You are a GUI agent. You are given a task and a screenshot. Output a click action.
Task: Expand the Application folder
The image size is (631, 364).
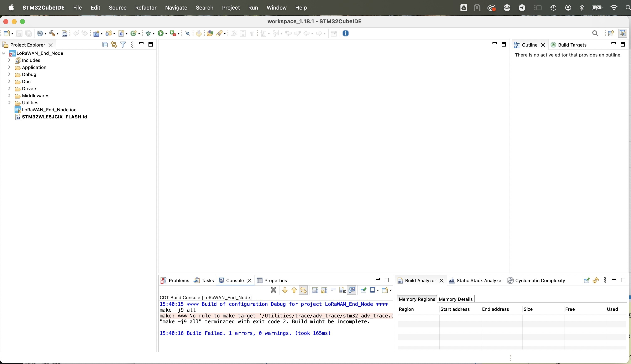pyautogui.click(x=9, y=67)
